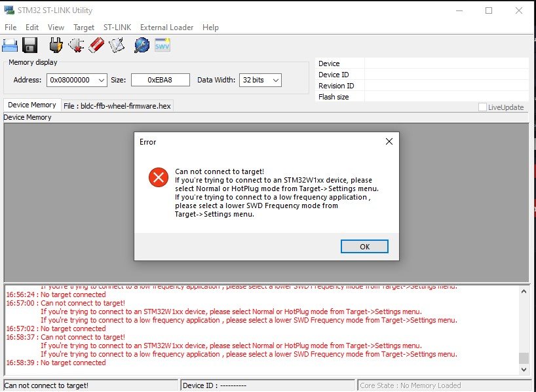Open the SWV viewer icon
The image size is (536, 392).
pos(162,45)
